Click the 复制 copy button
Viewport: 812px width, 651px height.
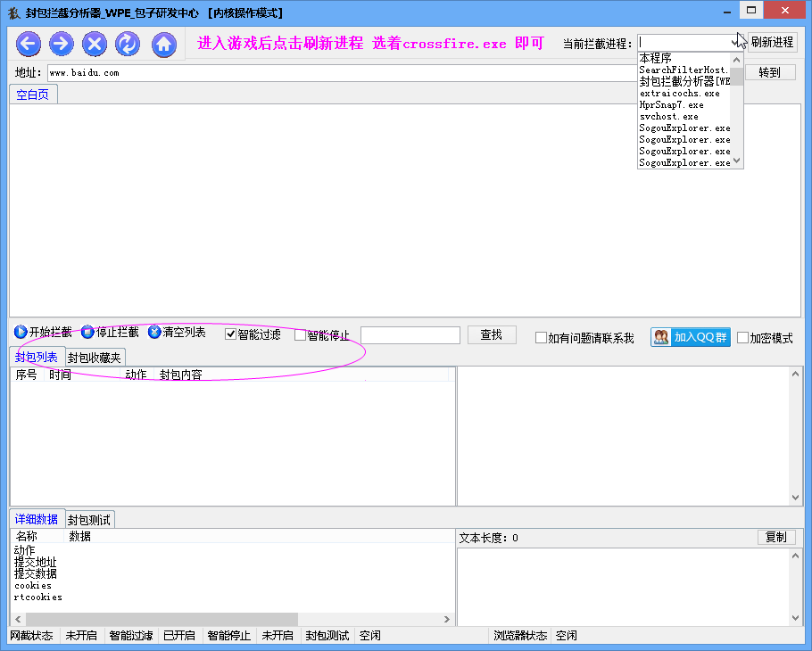(x=776, y=537)
